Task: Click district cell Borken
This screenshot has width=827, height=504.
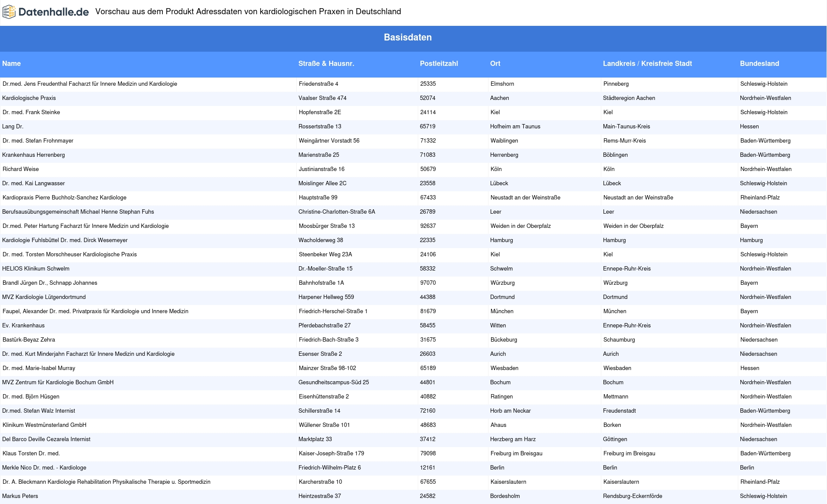Action: tap(612, 425)
